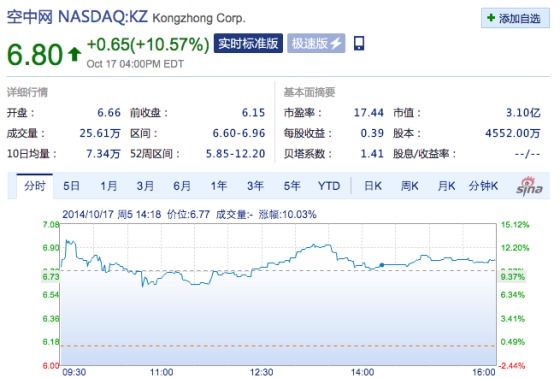View the 5年 chart range
This screenshot has width=560, height=378.
[x=292, y=186]
